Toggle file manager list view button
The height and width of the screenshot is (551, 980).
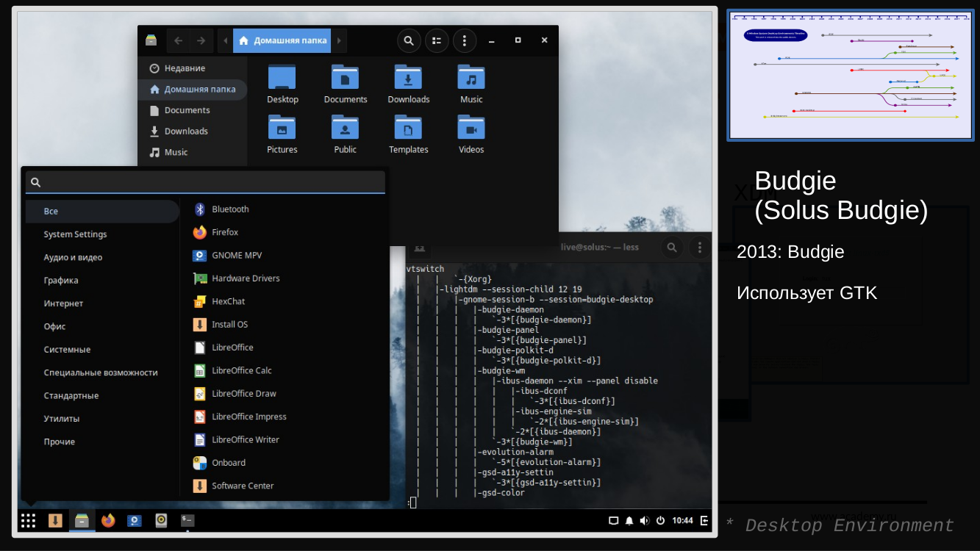click(437, 40)
